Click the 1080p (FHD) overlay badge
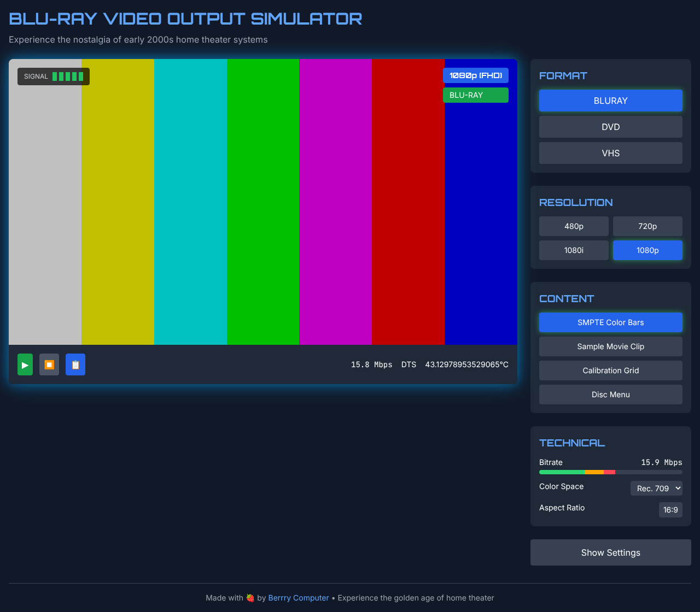The width and height of the screenshot is (700, 612). 475,75
